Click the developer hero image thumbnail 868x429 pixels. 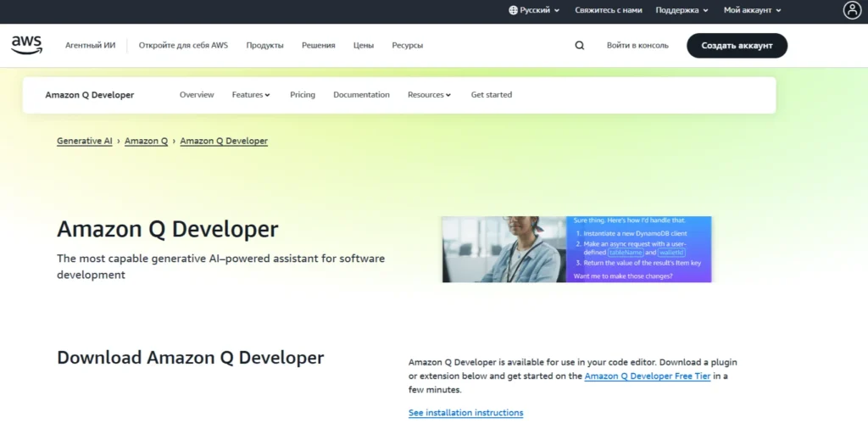point(576,249)
